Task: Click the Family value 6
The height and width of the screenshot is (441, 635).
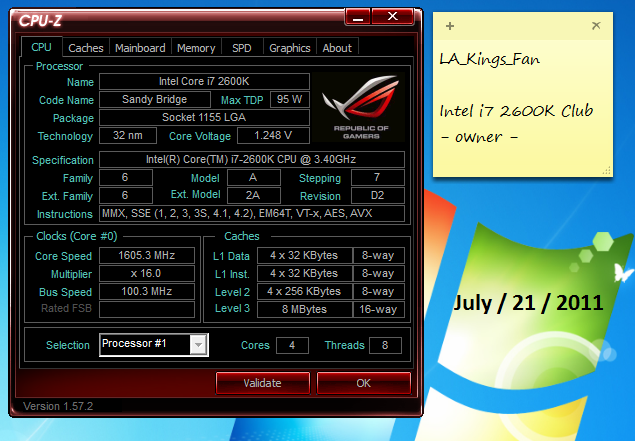Action: [126, 177]
